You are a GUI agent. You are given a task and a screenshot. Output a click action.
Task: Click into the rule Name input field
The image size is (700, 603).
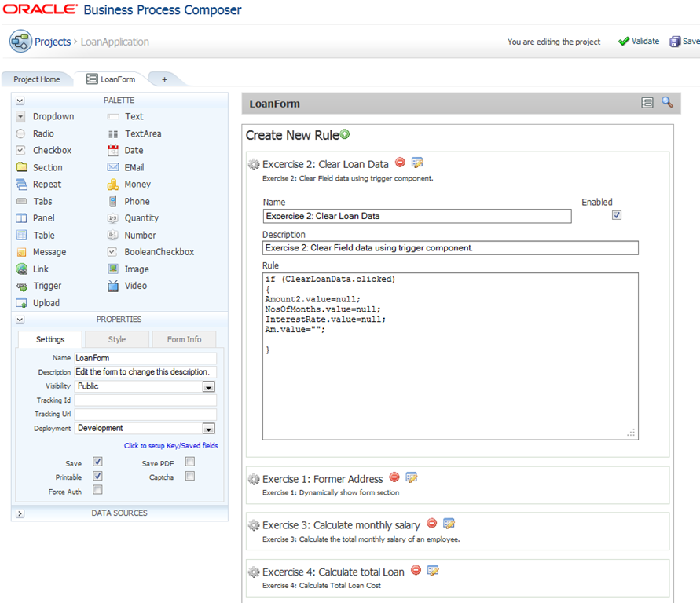click(x=416, y=216)
